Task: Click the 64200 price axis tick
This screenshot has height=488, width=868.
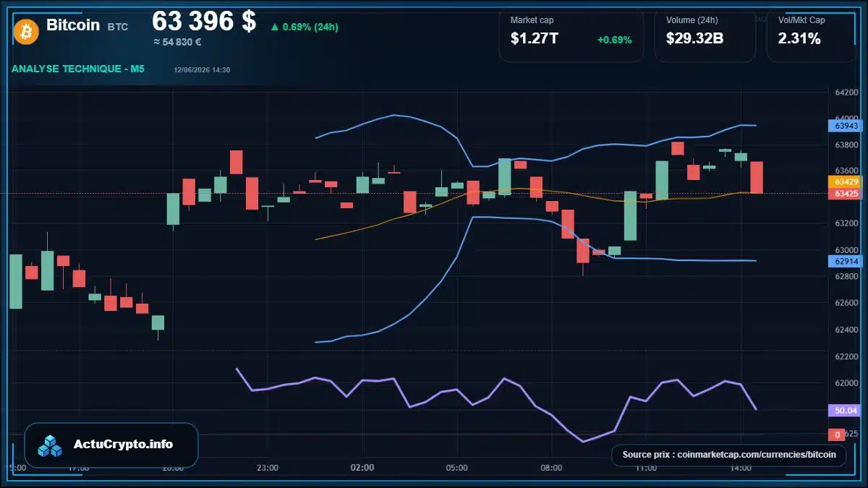Action: click(x=846, y=93)
